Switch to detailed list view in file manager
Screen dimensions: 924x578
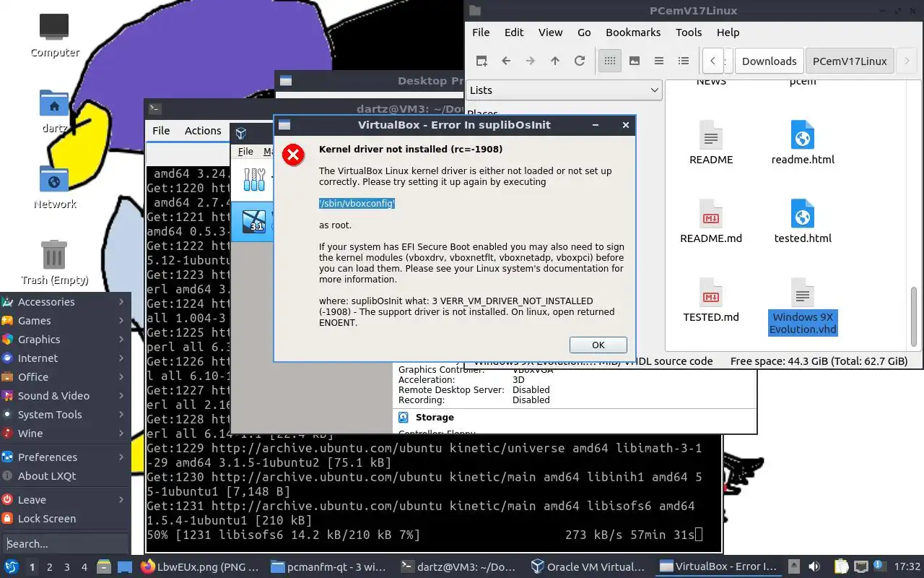click(684, 61)
